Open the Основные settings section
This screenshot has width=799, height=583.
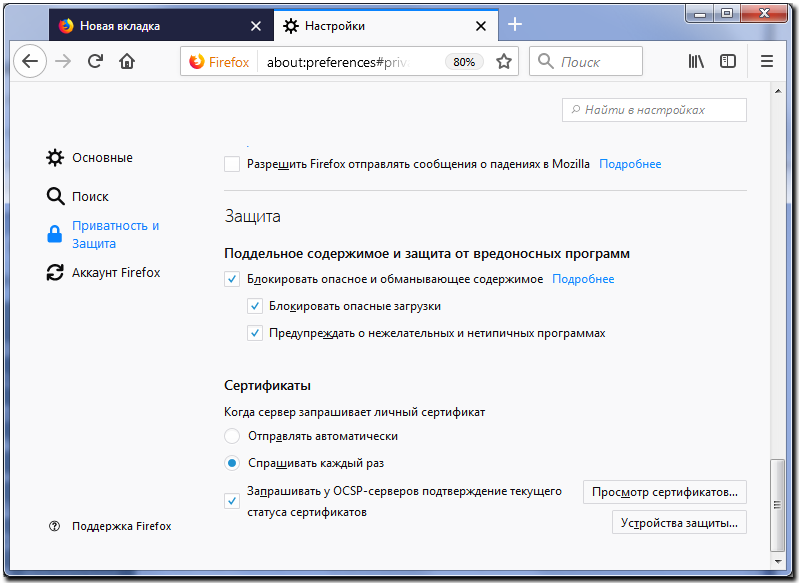pyautogui.click(x=102, y=158)
